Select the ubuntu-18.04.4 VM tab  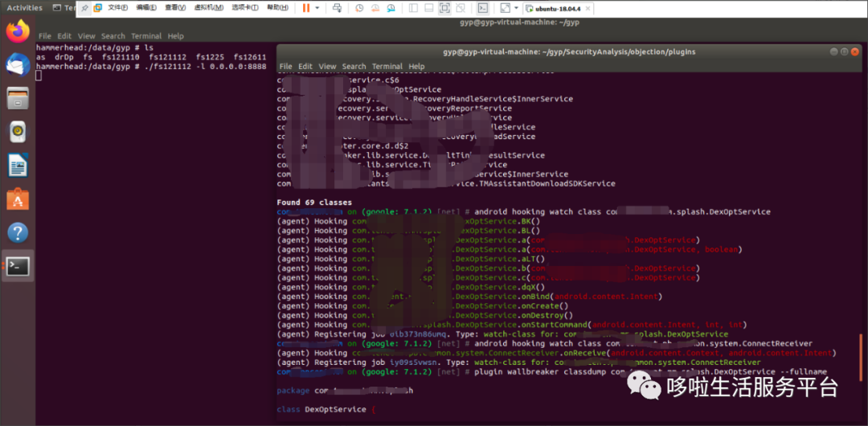pyautogui.click(x=559, y=9)
